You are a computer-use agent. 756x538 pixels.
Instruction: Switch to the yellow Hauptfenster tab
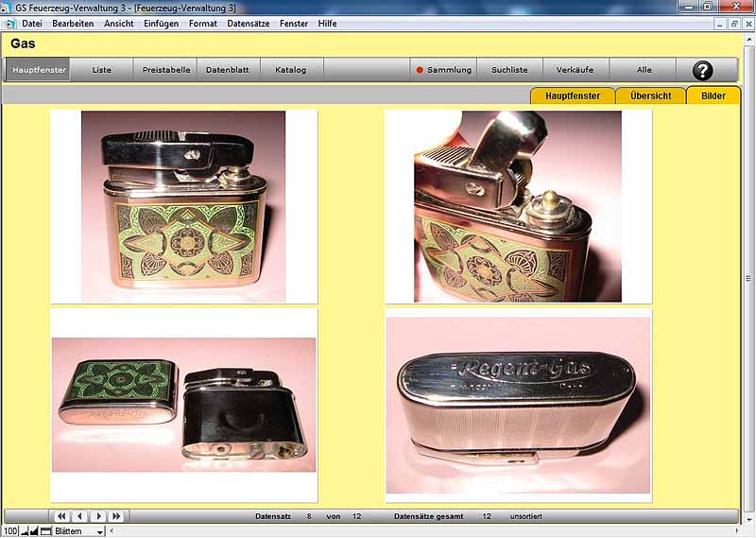tap(573, 95)
